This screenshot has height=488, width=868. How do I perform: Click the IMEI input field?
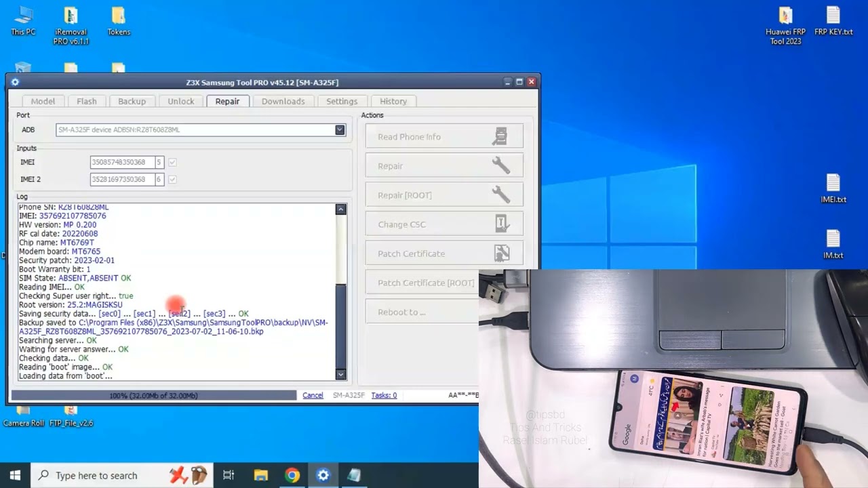[x=123, y=162]
